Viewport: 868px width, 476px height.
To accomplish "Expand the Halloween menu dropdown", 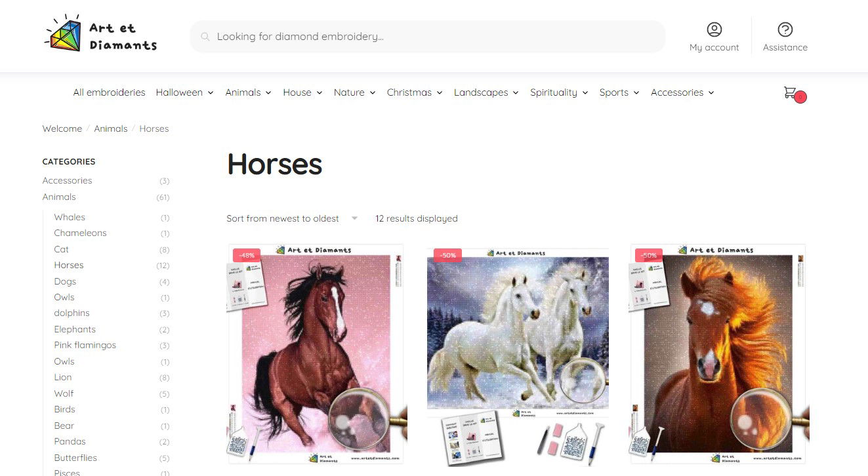I will click(211, 93).
